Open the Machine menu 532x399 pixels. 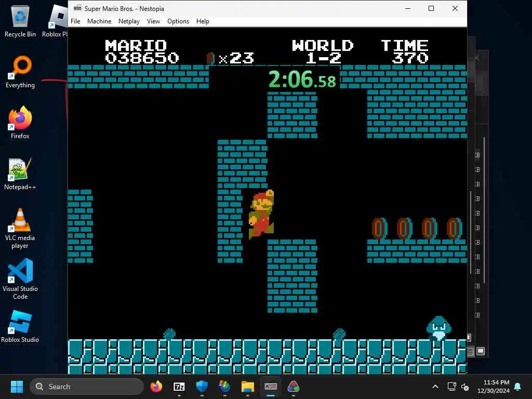[99, 21]
